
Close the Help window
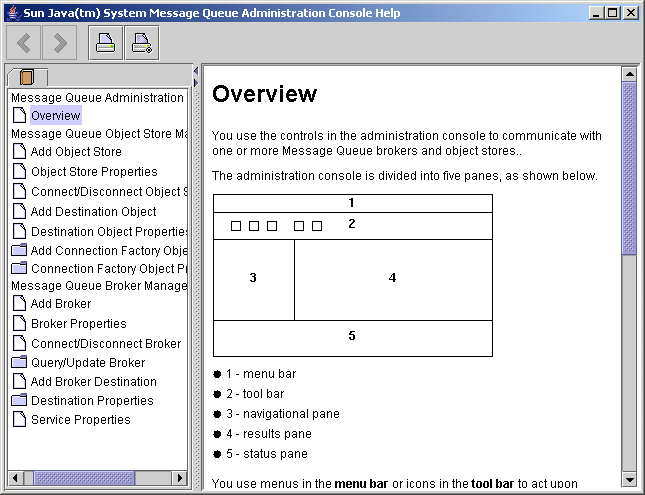pos(630,13)
